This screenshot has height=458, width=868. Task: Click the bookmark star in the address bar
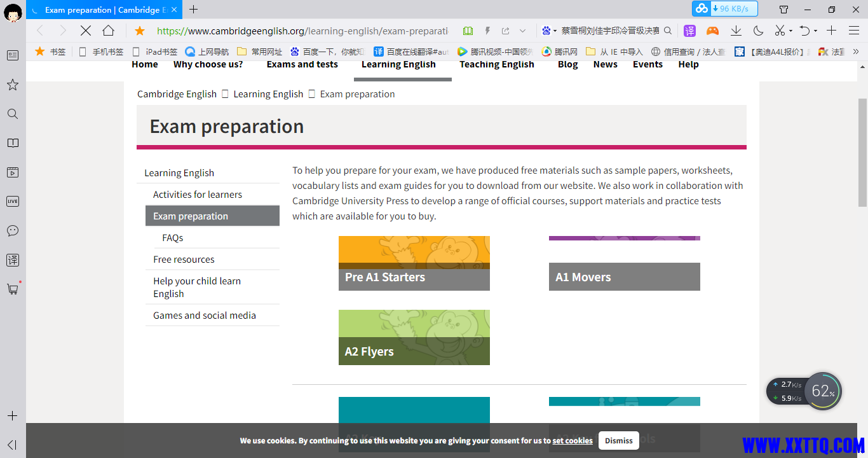point(140,31)
